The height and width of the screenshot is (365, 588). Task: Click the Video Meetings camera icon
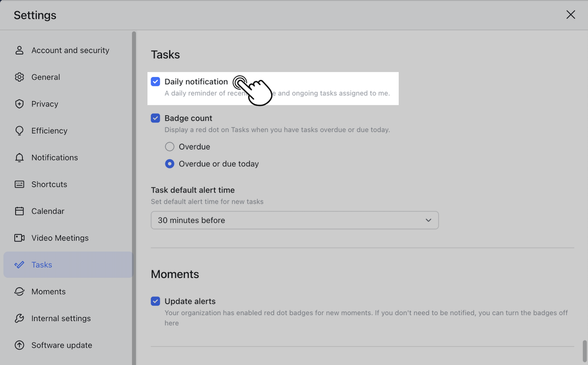[19, 238]
